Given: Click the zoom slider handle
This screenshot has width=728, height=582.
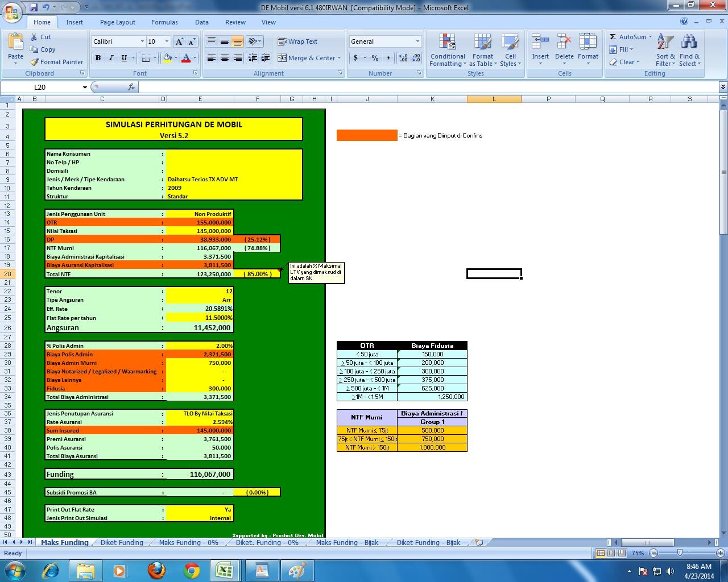Looking at the screenshot, I should coord(680,552).
